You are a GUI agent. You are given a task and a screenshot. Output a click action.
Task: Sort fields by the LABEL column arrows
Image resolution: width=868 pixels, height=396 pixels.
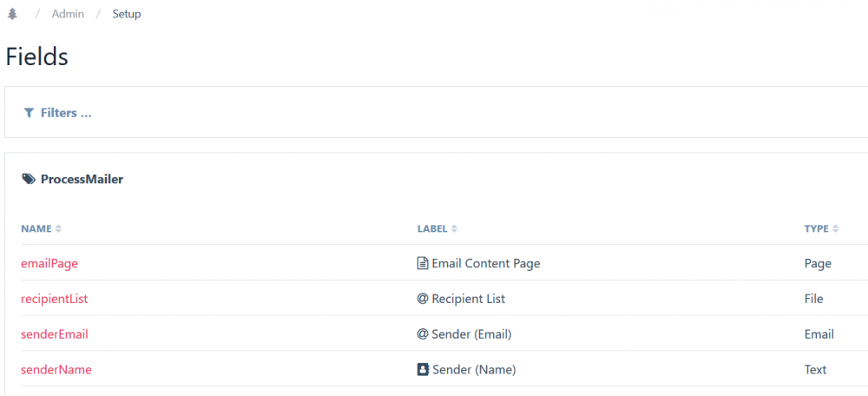[454, 229]
